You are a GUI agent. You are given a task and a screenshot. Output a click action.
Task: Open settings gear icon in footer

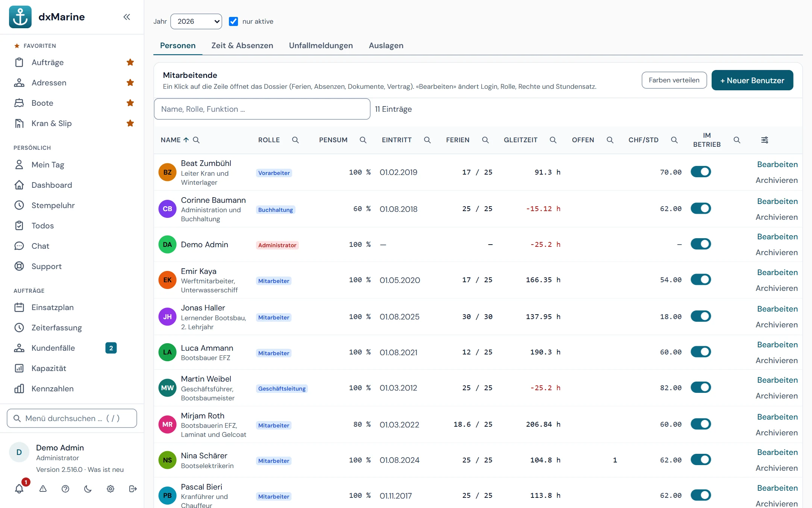[110, 489]
